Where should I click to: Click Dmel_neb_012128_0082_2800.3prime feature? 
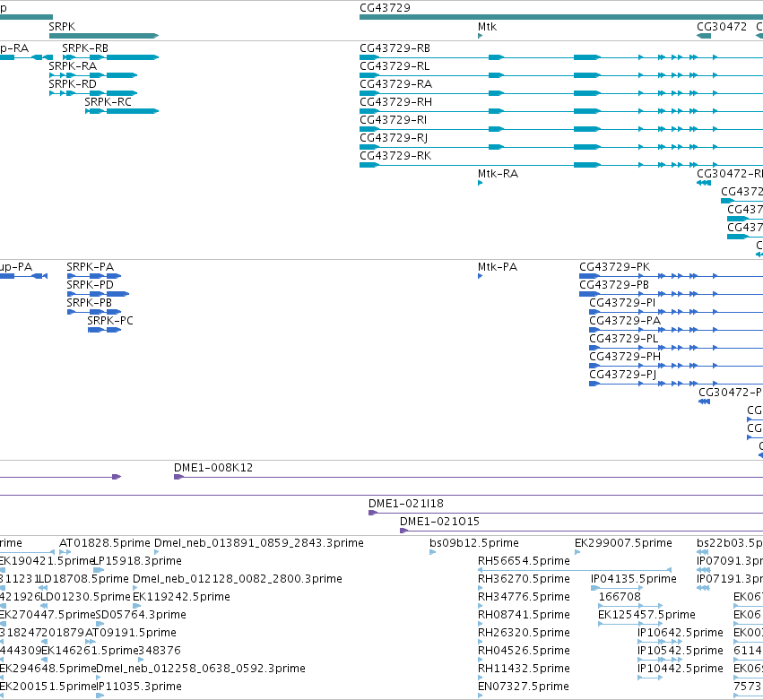tap(238, 579)
